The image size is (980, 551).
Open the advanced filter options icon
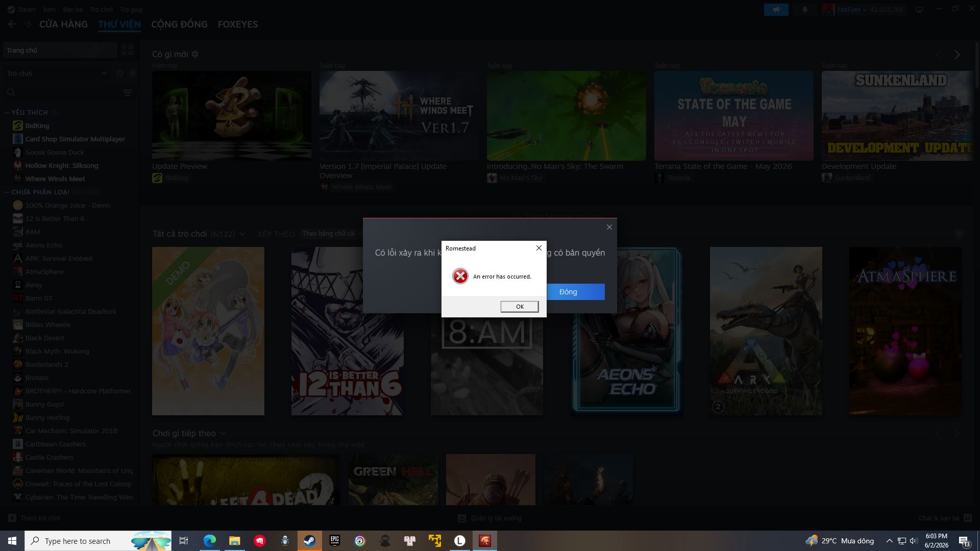click(x=128, y=92)
